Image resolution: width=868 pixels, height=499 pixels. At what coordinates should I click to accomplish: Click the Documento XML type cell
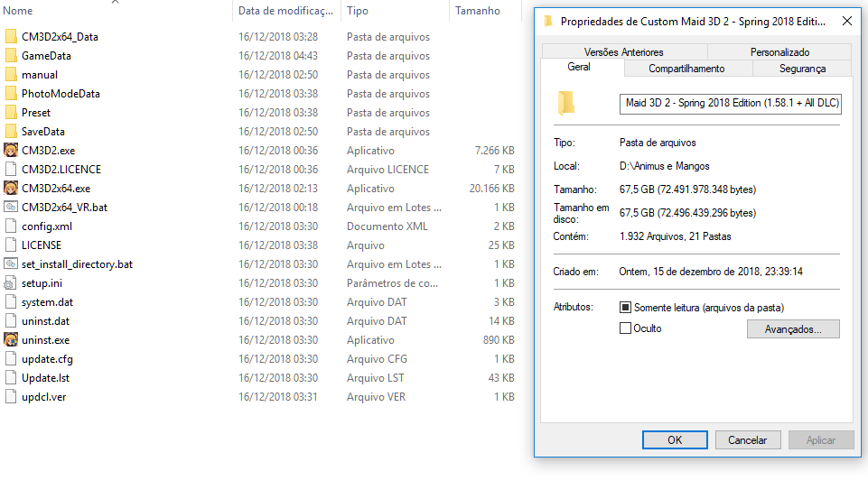pyautogui.click(x=387, y=226)
